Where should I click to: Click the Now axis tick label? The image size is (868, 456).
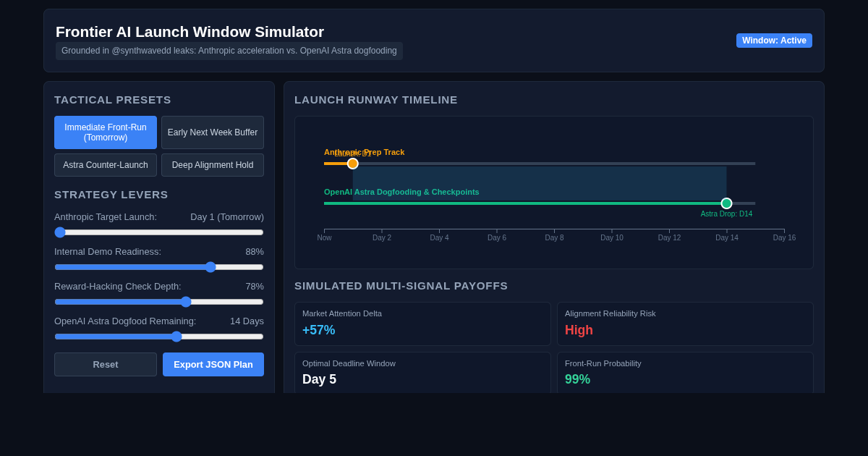click(324, 238)
